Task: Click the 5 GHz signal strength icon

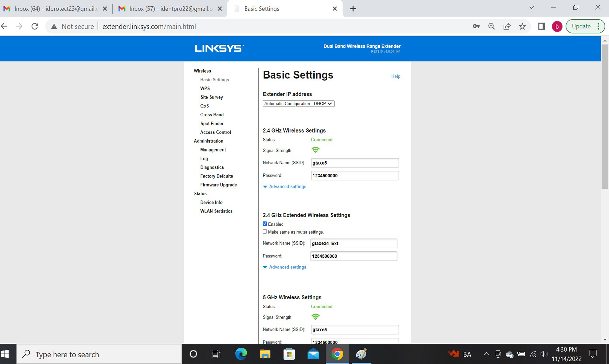Action: [315, 317]
